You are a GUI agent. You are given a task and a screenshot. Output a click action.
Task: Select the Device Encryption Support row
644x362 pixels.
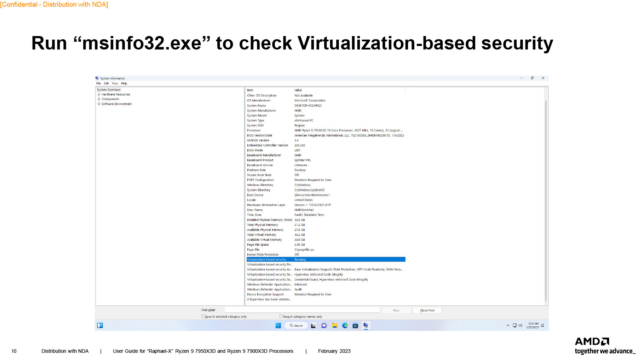click(326, 294)
